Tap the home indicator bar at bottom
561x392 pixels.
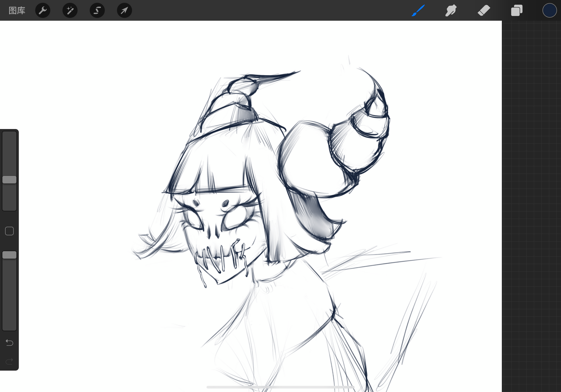coord(280,387)
